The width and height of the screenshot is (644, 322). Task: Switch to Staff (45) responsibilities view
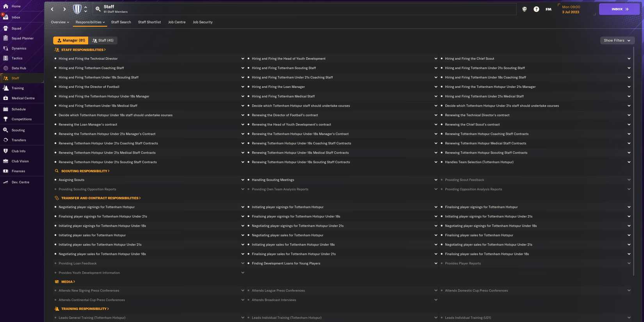point(103,41)
